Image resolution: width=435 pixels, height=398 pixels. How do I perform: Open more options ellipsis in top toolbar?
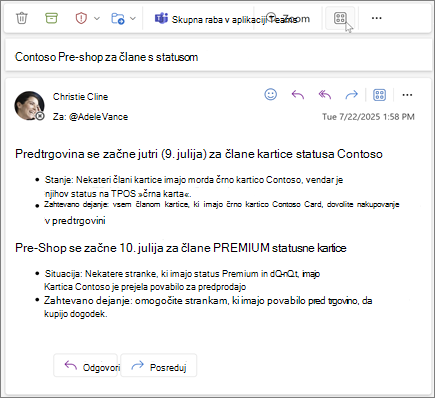(376, 18)
